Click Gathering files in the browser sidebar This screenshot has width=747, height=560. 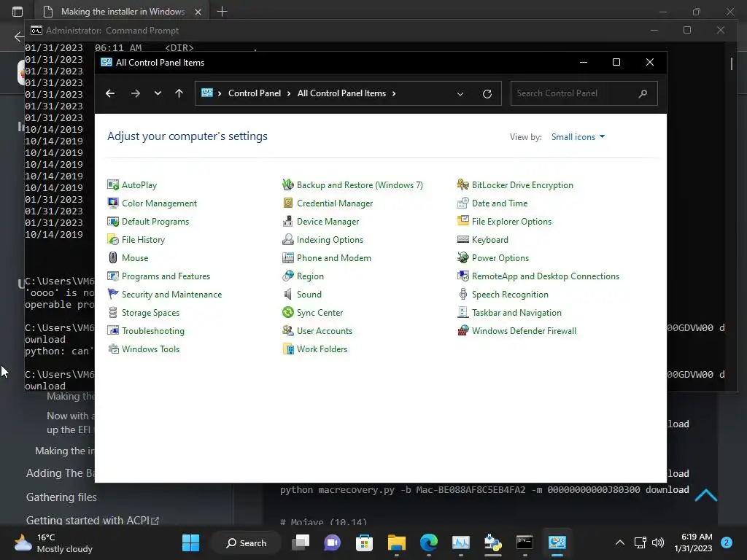(x=61, y=497)
